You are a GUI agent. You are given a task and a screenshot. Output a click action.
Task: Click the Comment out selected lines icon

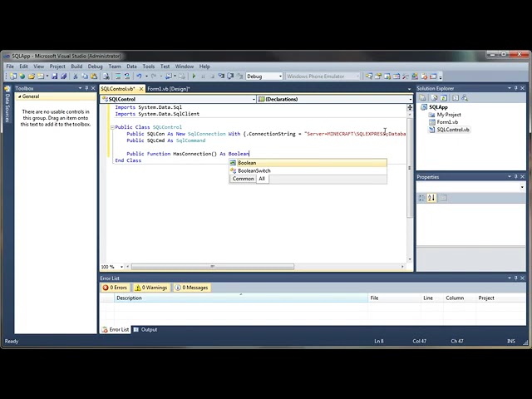point(118,76)
